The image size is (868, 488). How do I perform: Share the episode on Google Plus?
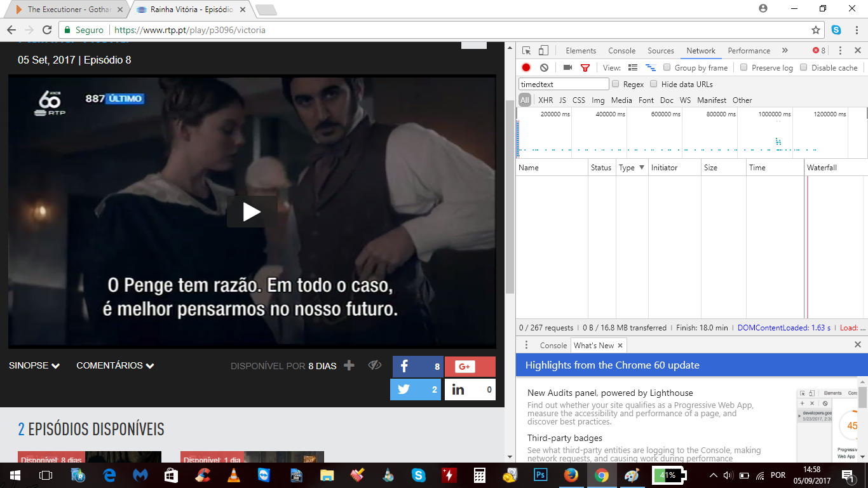pyautogui.click(x=470, y=367)
